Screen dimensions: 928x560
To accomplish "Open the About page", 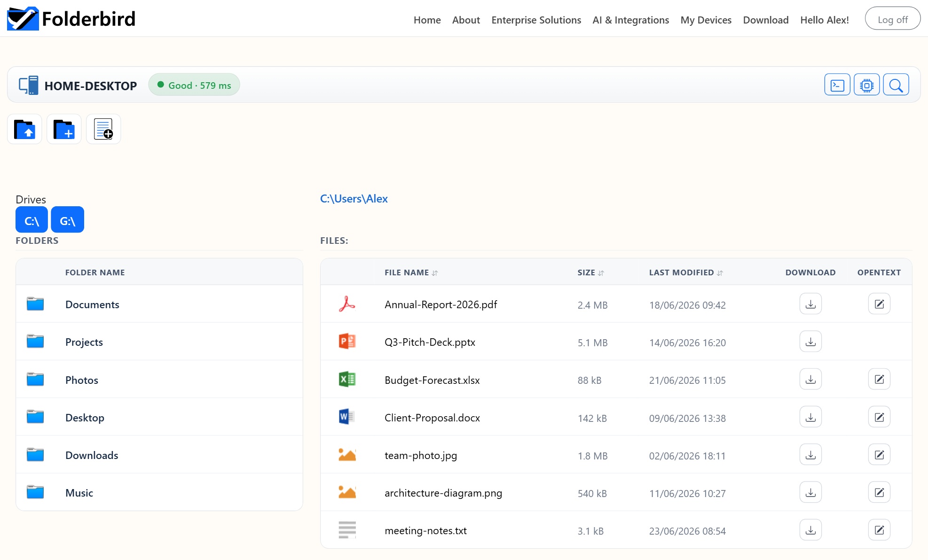I will pyautogui.click(x=466, y=20).
